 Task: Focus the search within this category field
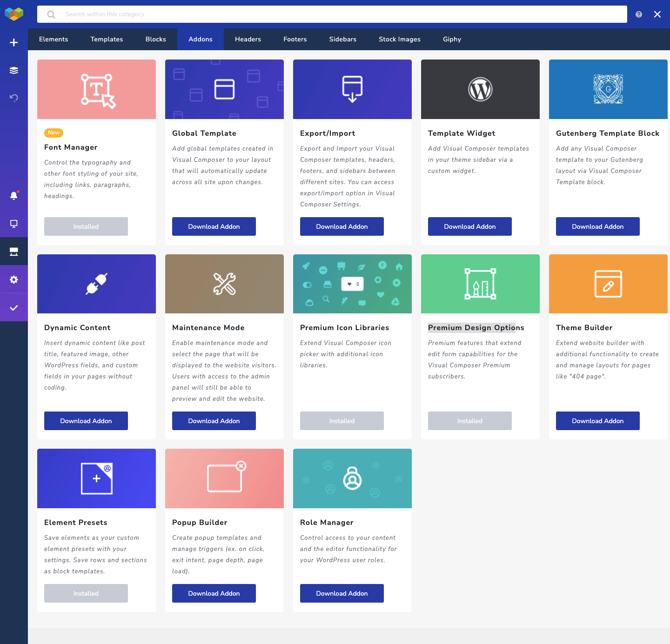point(332,14)
